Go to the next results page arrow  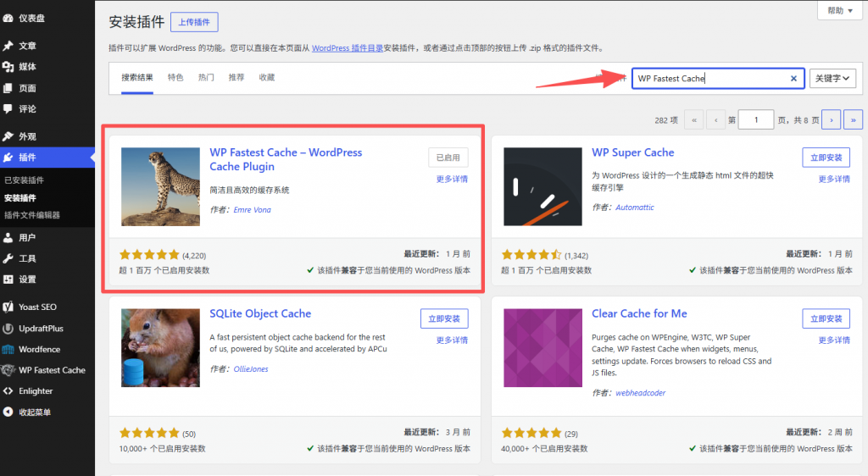click(x=831, y=120)
